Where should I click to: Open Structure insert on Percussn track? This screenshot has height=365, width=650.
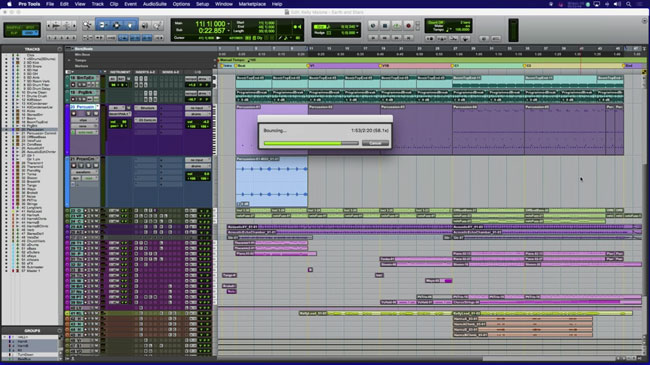coord(146,108)
